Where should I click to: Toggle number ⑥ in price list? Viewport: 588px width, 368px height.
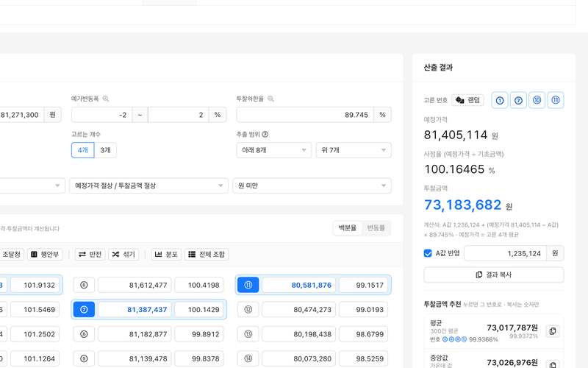pyautogui.click(x=84, y=285)
